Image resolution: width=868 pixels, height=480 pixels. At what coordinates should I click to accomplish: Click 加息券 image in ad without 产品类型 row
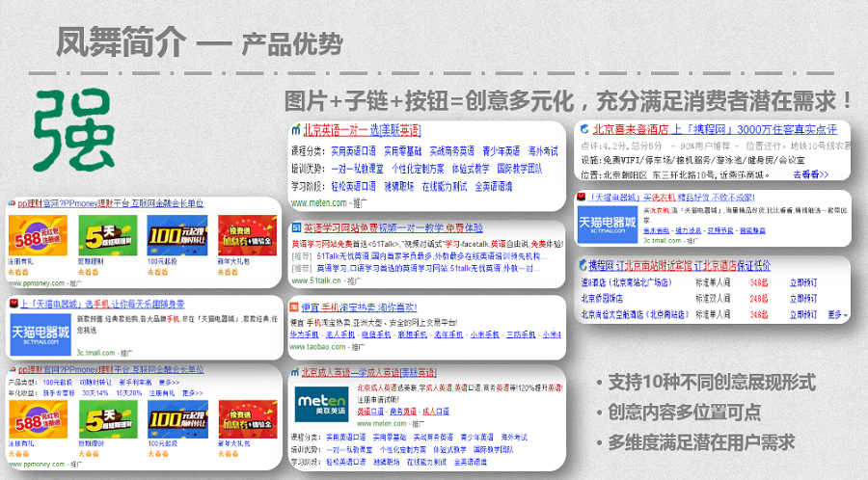tap(247, 236)
